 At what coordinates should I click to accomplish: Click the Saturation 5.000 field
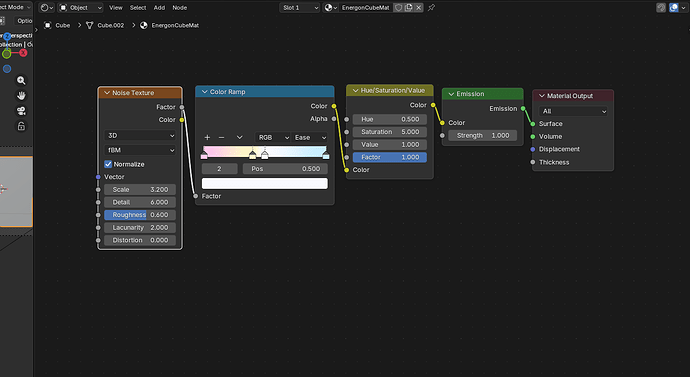389,132
